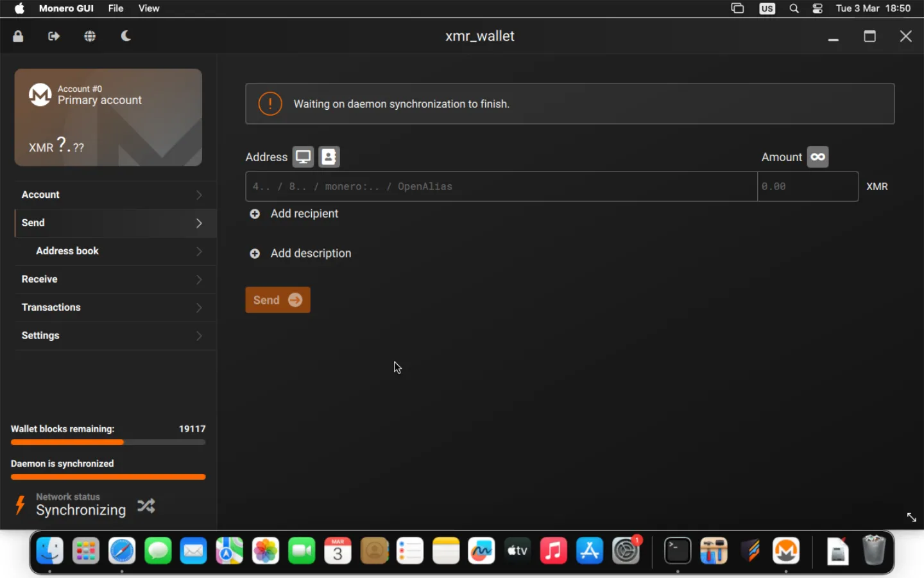
Task: Click the US input source indicator
Action: pyautogui.click(x=767, y=8)
